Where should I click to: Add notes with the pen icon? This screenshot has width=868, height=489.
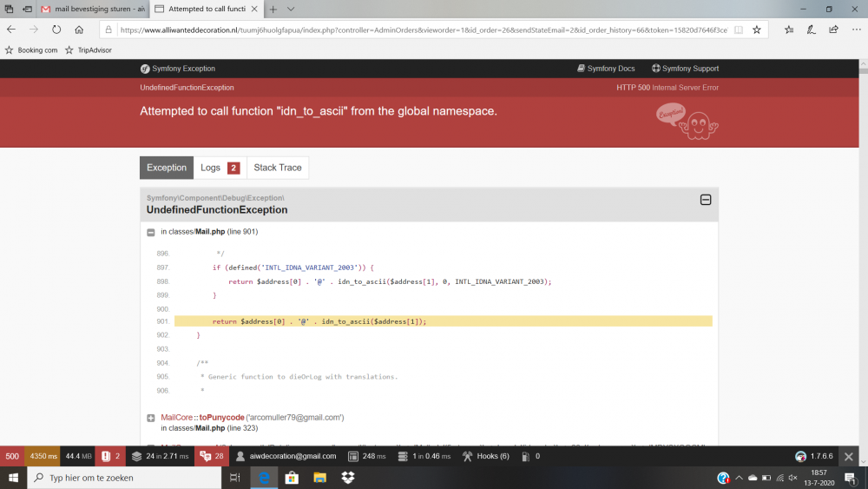pyautogui.click(x=811, y=30)
